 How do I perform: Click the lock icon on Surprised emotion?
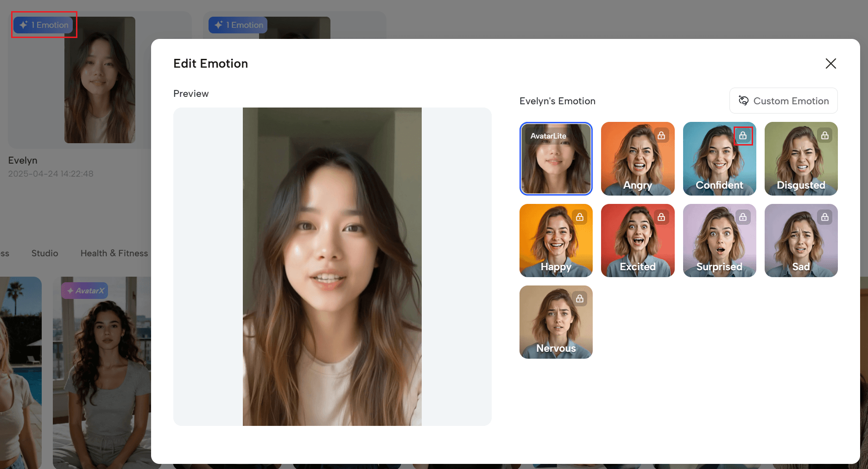[x=743, y=217]
